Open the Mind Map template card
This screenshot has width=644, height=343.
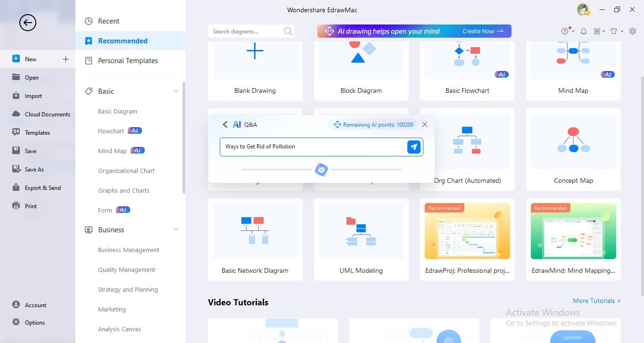coord(573,71)
